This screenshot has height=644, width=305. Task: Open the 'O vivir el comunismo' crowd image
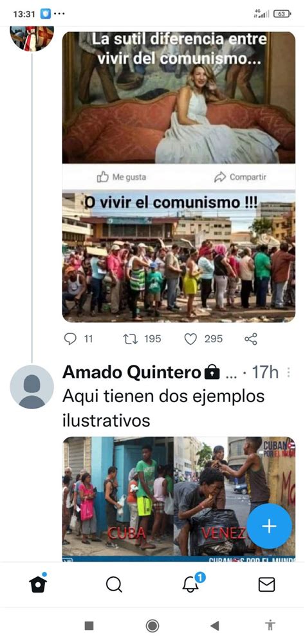[x=179, y=257]
